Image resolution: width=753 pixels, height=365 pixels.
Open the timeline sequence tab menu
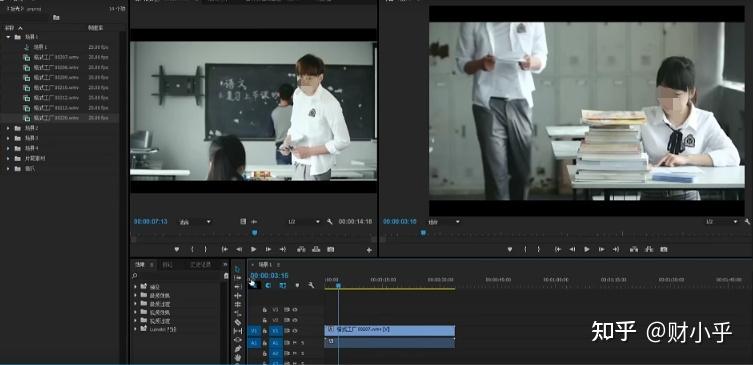click(278, 265)
